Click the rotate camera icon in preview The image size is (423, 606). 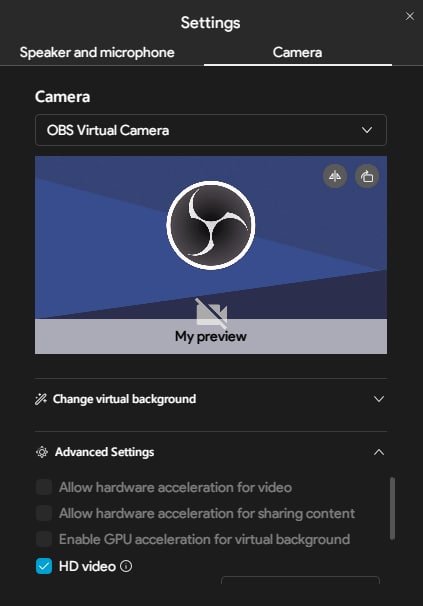click(x=367, y=176)
